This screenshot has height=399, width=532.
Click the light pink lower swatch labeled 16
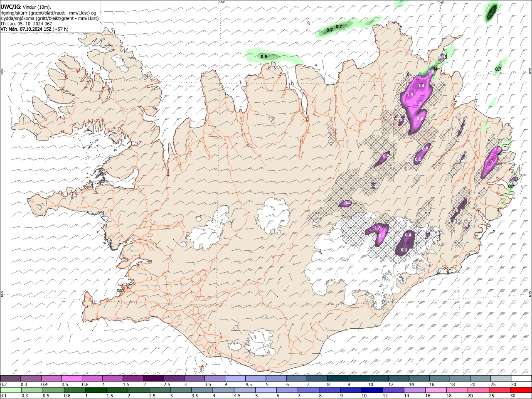435,390
